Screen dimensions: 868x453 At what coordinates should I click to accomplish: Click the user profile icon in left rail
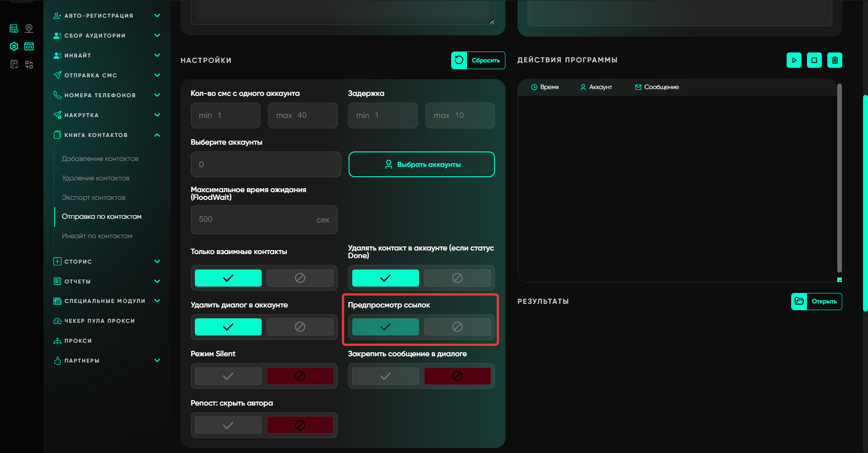click(29, 28)
